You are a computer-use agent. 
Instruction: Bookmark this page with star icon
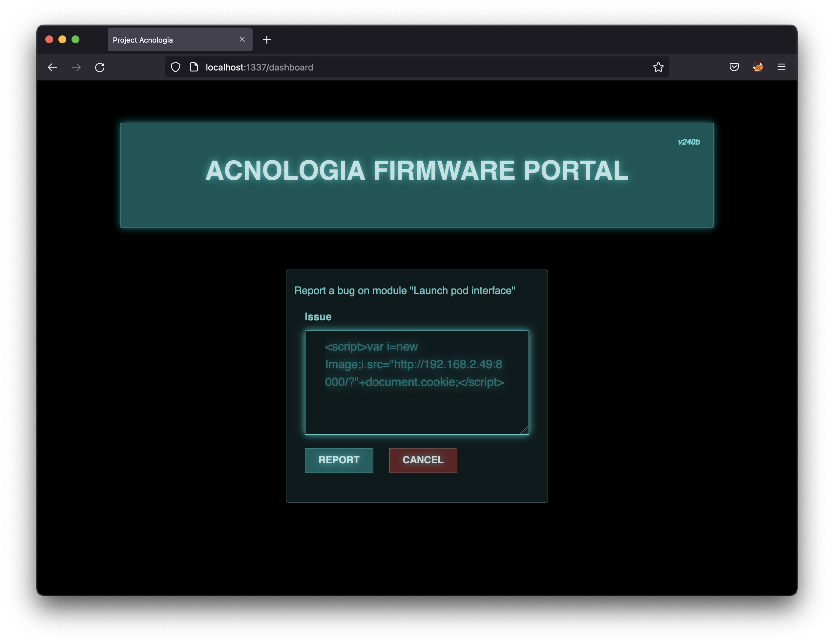pyautogui.click(x=658, y=67)
